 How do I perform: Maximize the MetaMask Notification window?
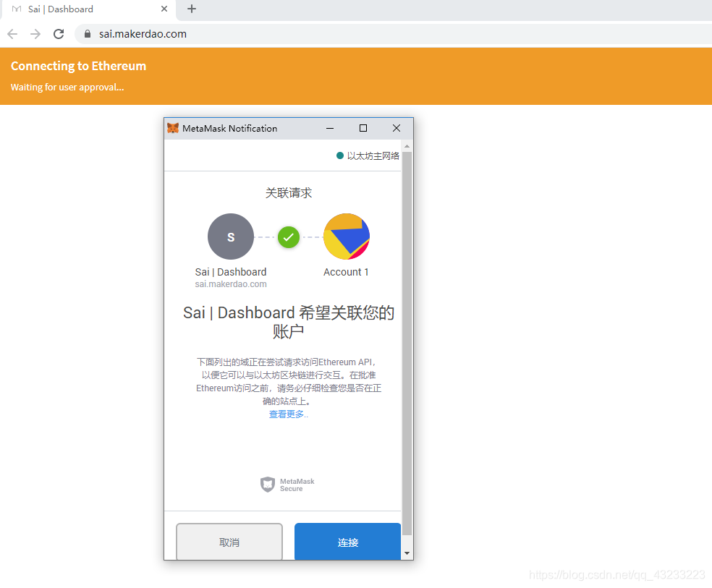coord(363,129)
